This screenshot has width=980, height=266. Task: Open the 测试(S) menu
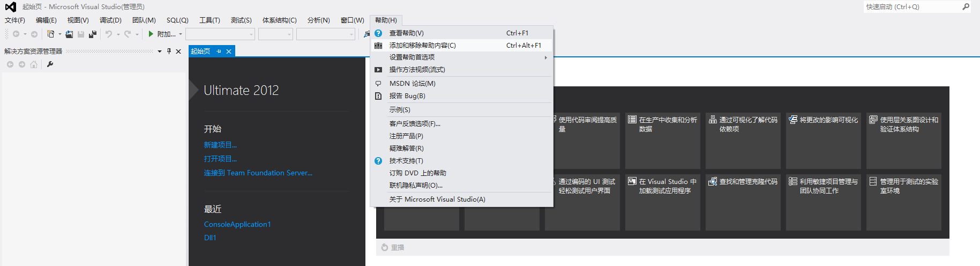[241, 20]
